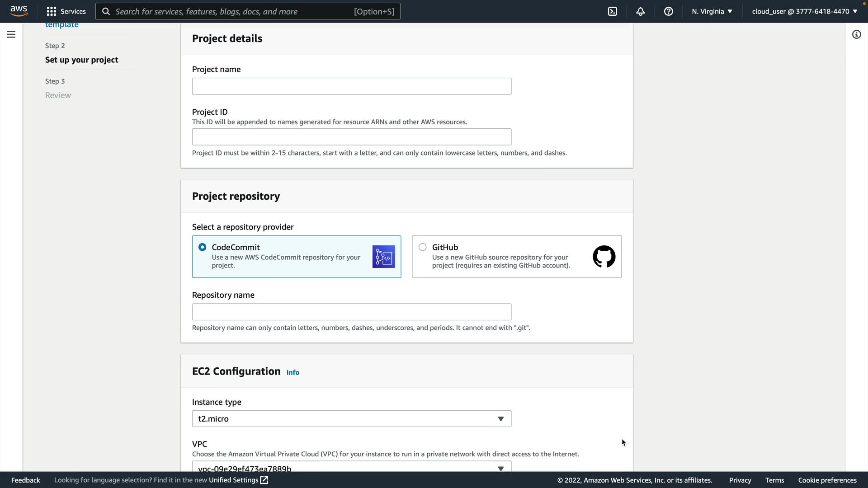Click Info link beside EC2 Configuration
The image size is (868, 488).
(292, 372)
